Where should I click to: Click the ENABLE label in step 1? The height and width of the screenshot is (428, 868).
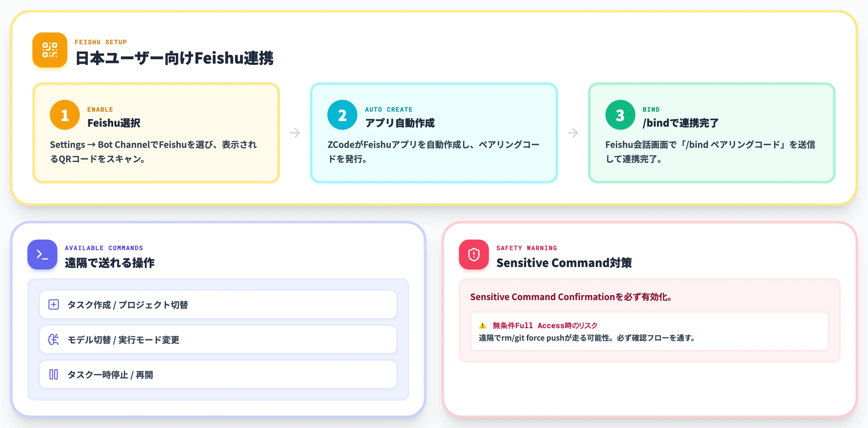[x=100, y=109]
